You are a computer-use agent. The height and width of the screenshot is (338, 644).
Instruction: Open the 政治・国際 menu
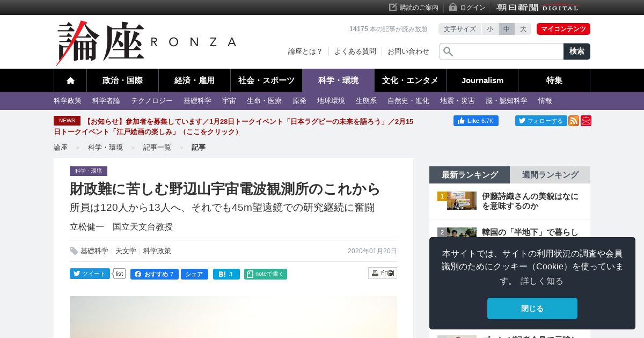tap(122, 80)
